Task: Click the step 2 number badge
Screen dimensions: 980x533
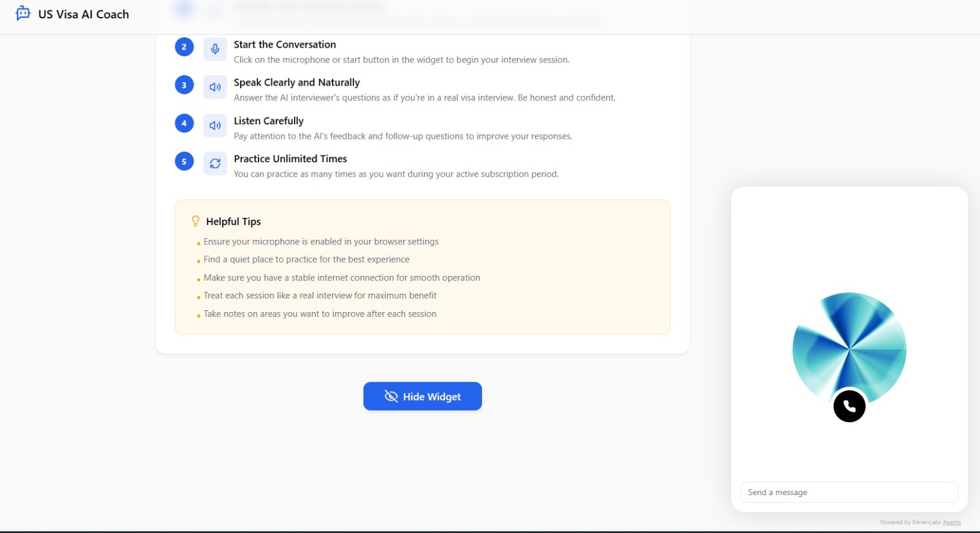Action: point(184,47)
